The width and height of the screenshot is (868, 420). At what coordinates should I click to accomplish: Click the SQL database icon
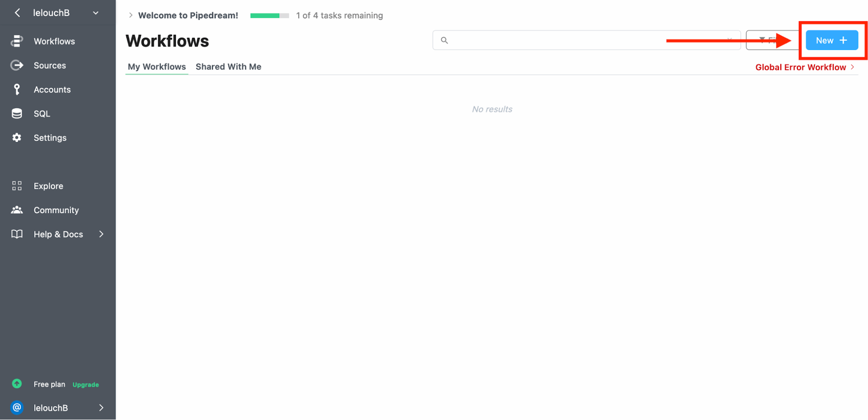17,114
